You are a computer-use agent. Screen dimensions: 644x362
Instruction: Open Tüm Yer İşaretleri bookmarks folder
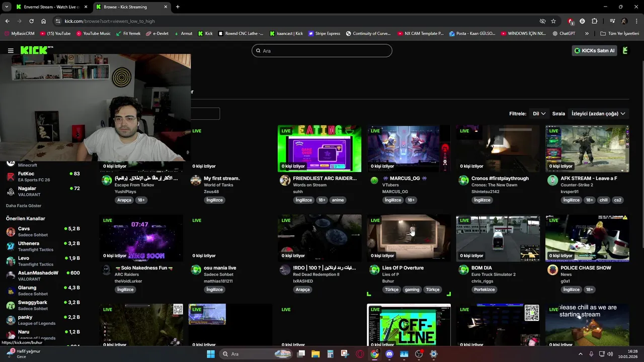620,34
